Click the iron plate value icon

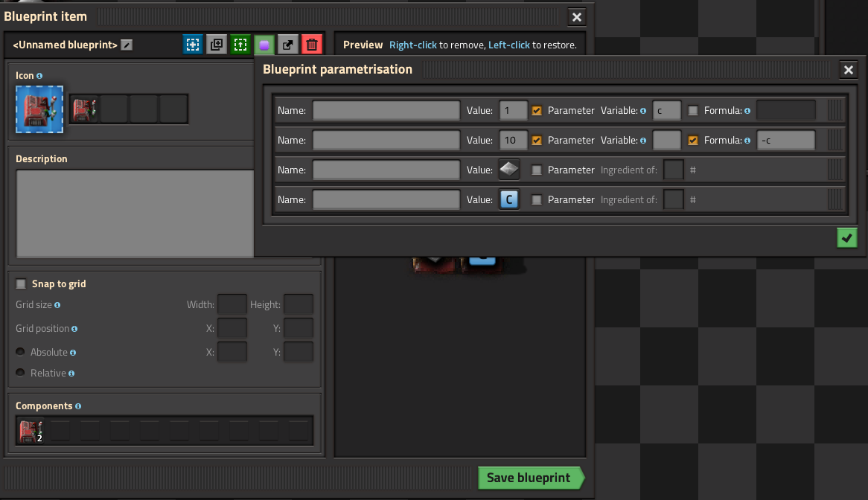[x=508, y=170]
